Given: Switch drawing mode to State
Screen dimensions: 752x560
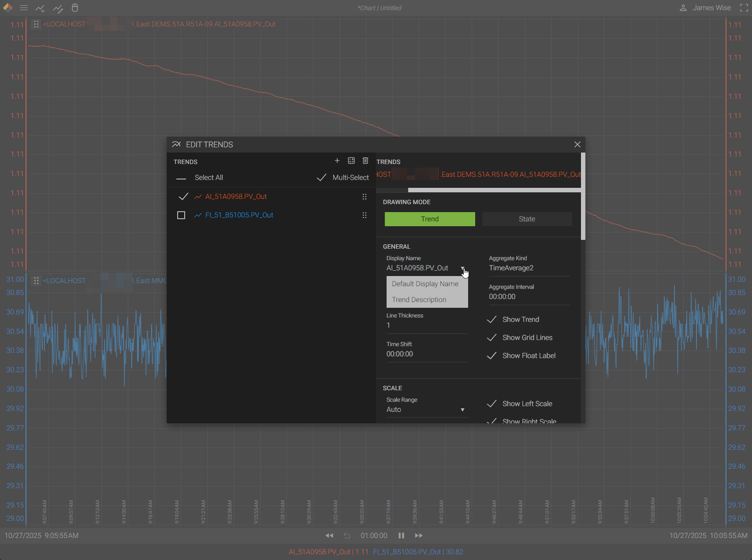Looking at the screenshot, I should coord(527,219).
